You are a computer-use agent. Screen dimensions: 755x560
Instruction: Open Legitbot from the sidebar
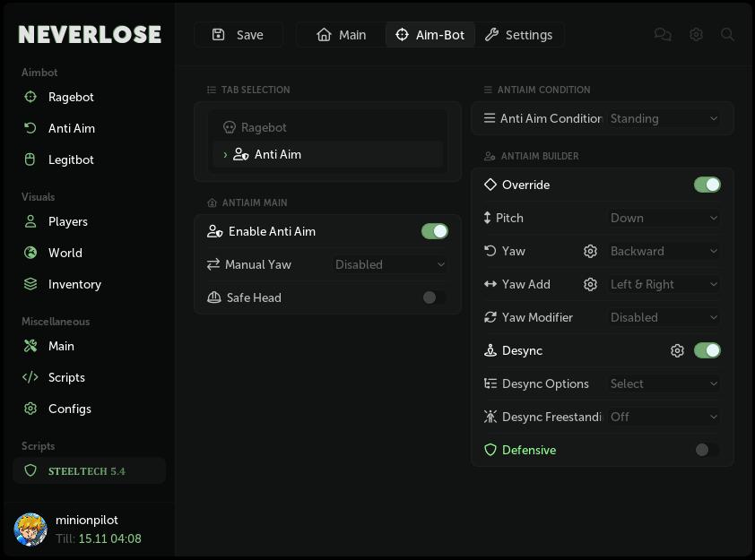coord(71,159)
